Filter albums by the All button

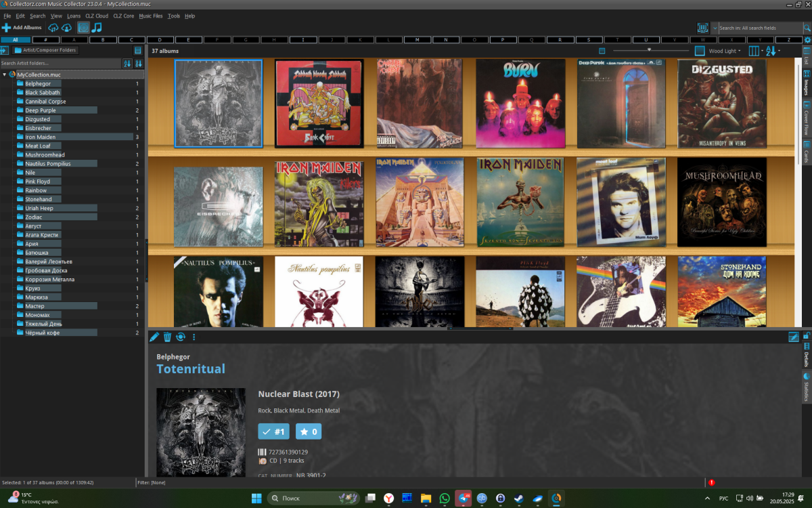tap(16, 40)
